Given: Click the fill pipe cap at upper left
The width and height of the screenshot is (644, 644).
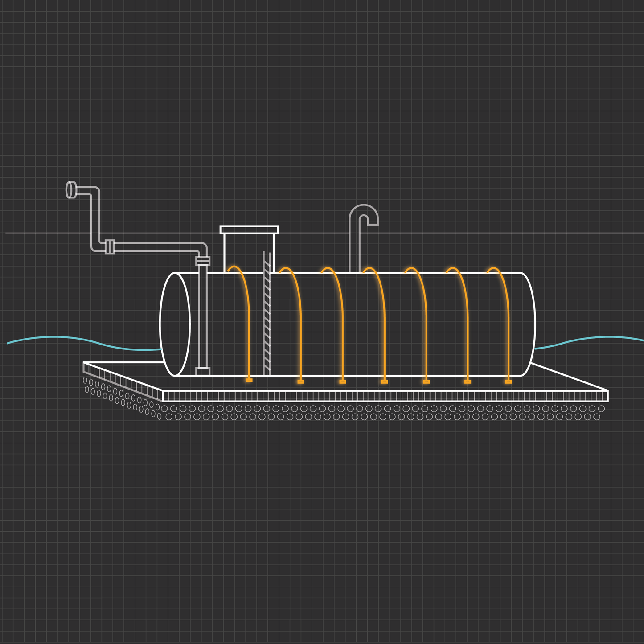Looking at the screenshot, I should click(71, 190).
